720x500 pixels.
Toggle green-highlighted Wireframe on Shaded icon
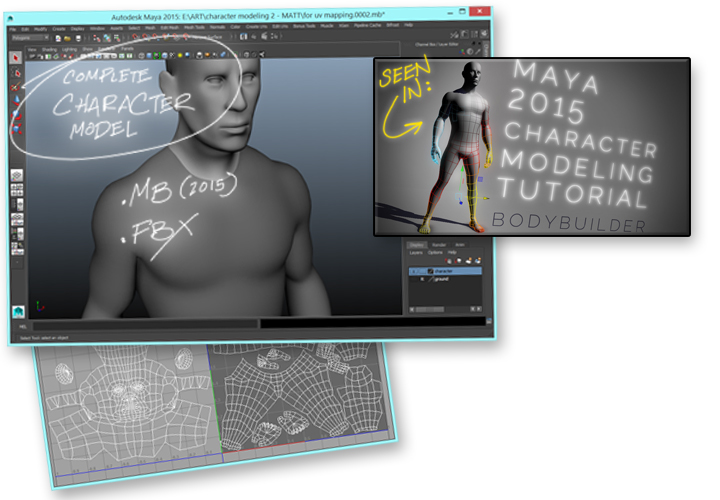pos(157,56)
